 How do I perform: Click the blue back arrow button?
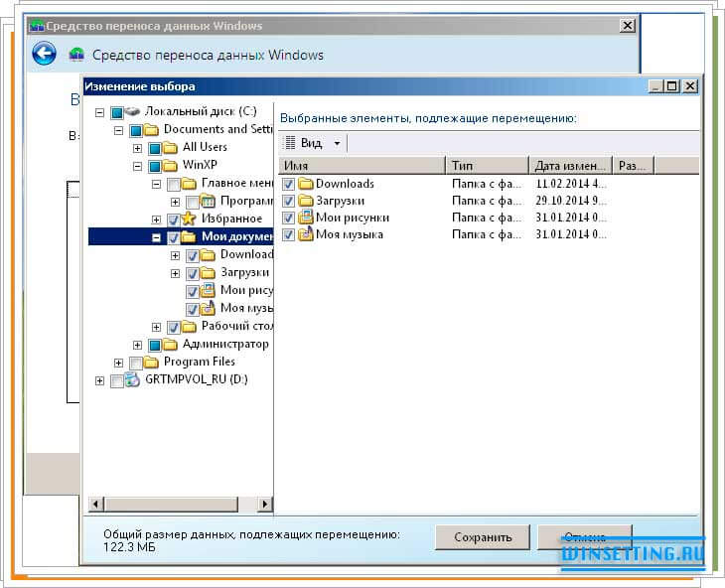(44, 54)
